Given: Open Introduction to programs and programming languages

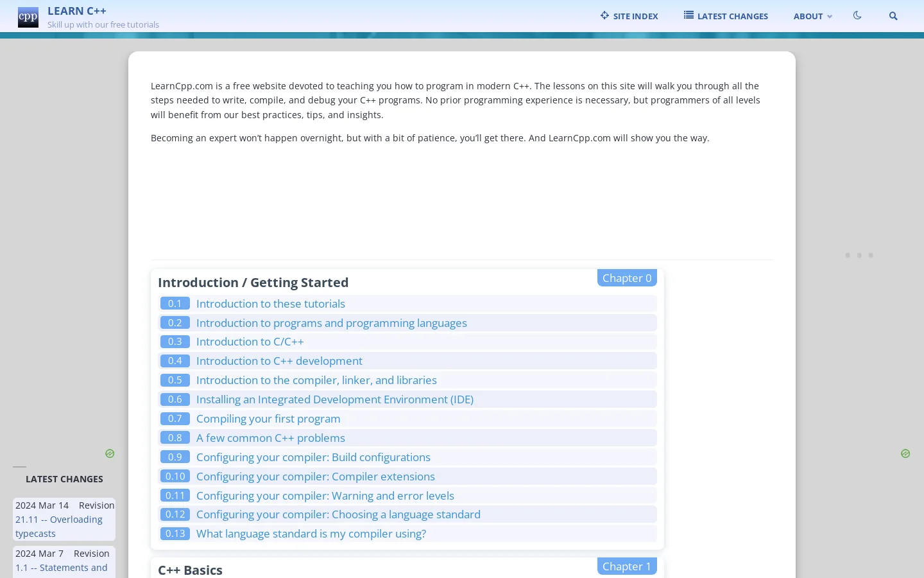Looking at the screenshot, I should (332, 323).
